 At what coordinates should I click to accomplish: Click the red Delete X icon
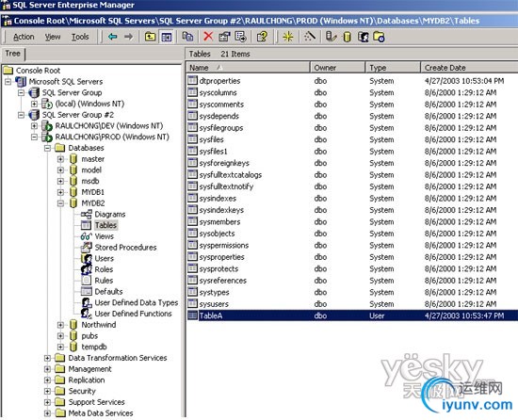tap(208, 37)
